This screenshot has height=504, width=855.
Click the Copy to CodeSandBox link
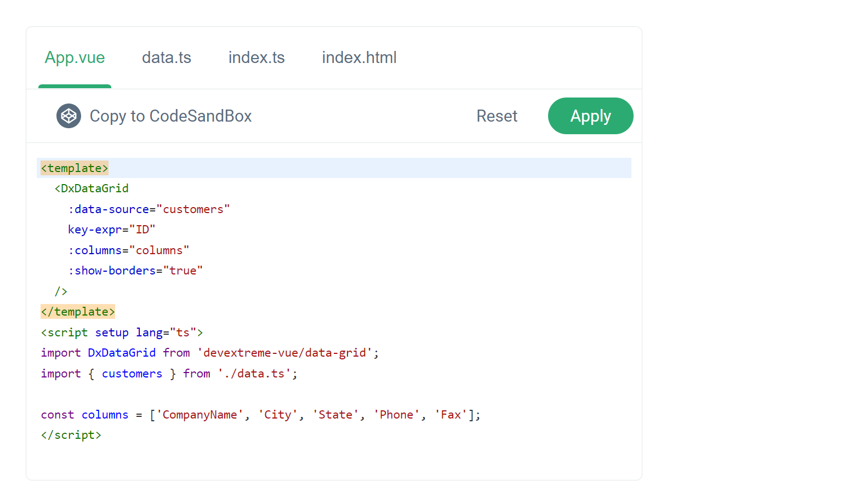[170, 116]
